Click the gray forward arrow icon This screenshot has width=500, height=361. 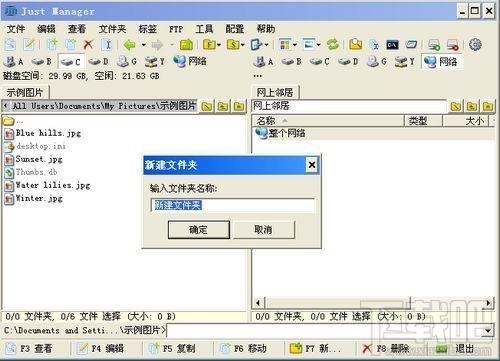[157, 44]
